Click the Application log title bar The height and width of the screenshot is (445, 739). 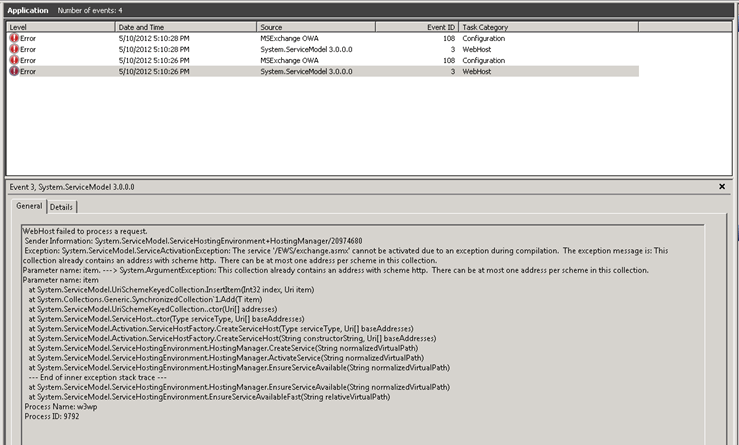click(x=30, y=9)
